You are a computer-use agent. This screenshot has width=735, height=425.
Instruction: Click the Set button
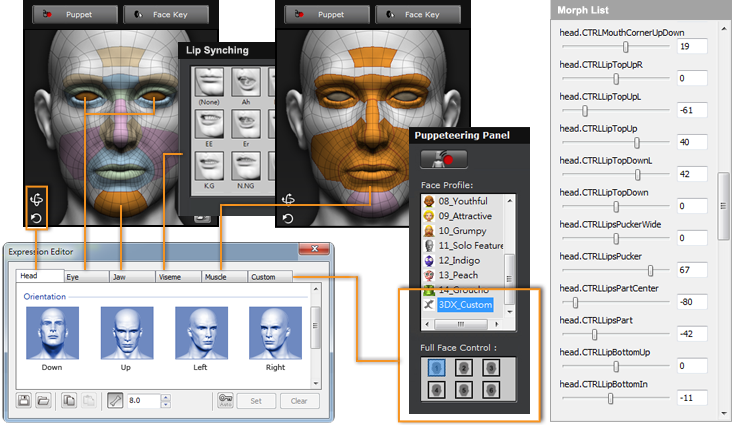(x=256, y=401)
